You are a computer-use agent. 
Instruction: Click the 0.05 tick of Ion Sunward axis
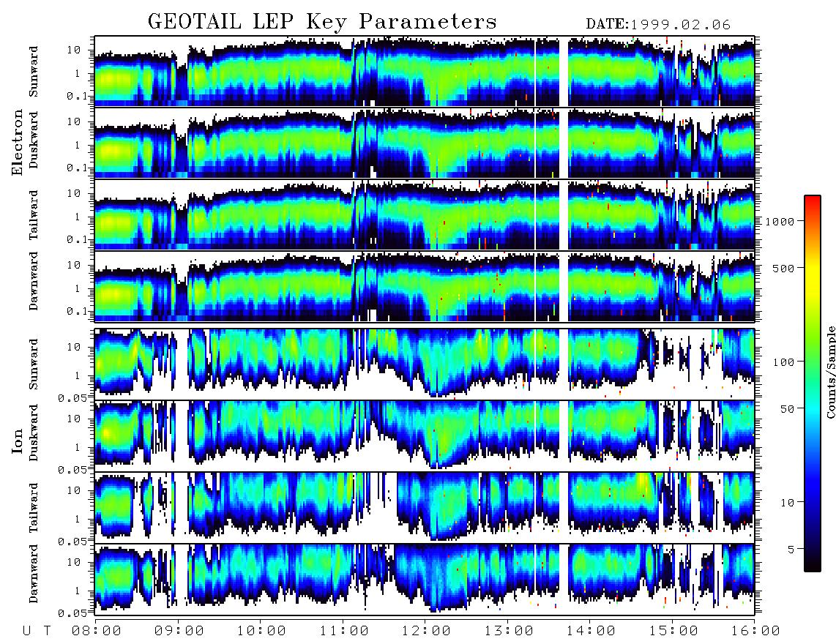point(73,397)
